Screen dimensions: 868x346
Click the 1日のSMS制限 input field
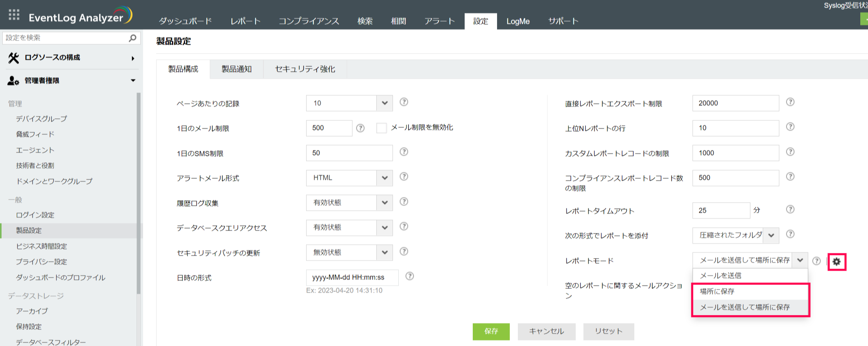pos(349,153)
